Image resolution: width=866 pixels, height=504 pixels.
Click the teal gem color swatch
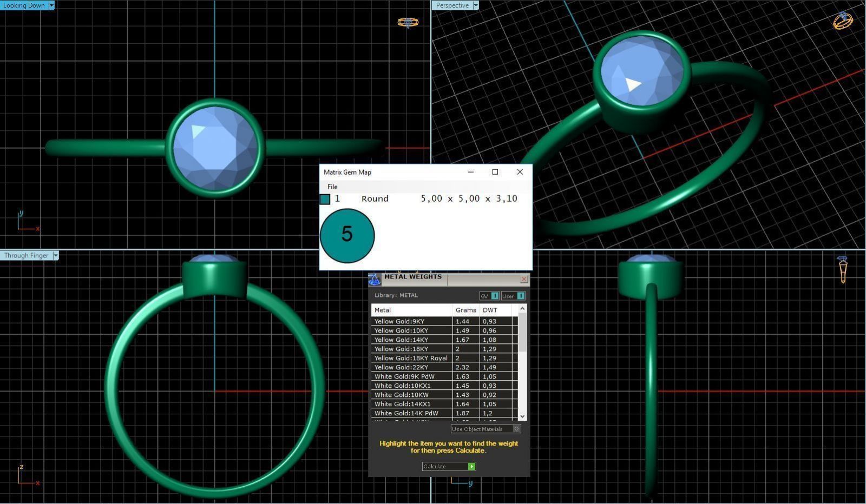tap(325, 199)
